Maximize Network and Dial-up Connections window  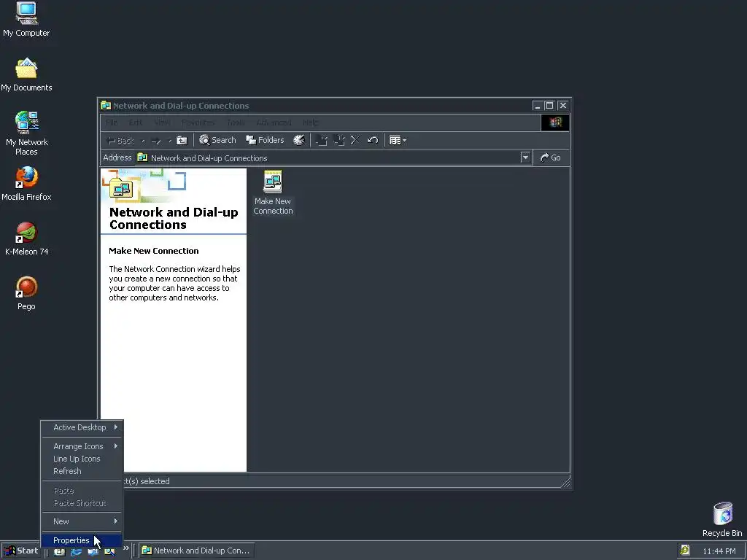[550, 106]
